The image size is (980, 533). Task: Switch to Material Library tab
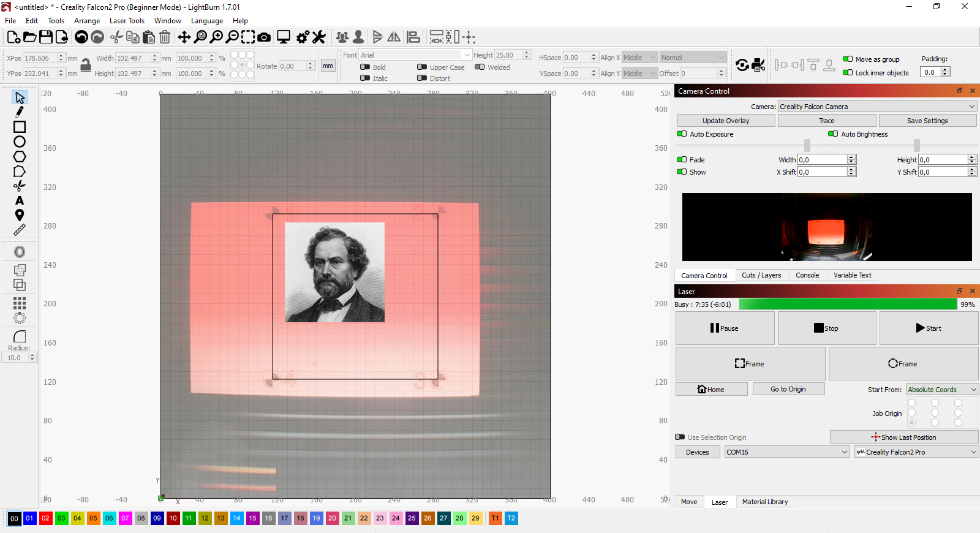[x=765, y=502]
